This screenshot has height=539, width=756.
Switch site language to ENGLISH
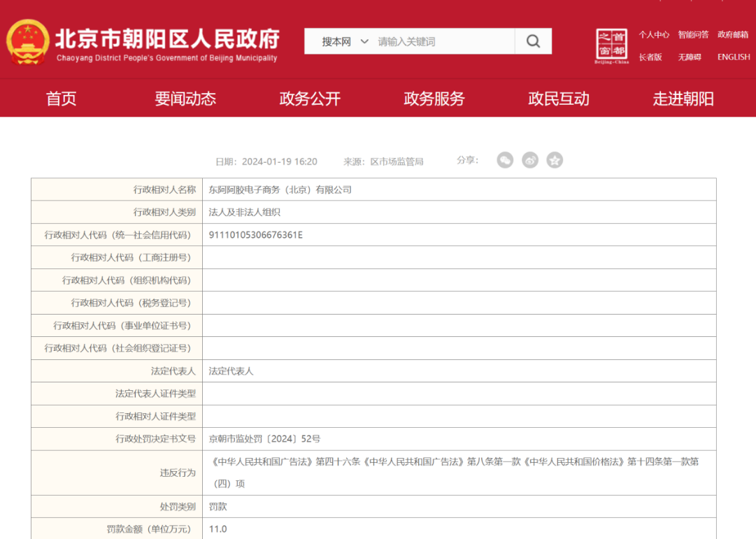[x=734, y=57]
